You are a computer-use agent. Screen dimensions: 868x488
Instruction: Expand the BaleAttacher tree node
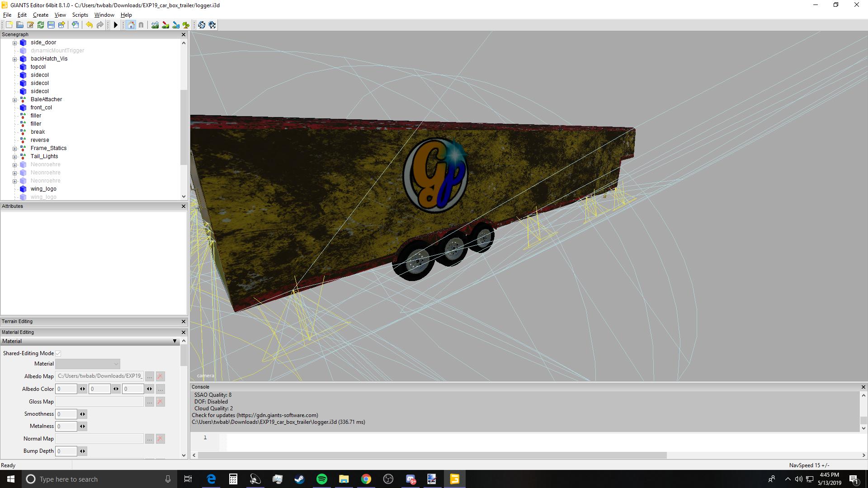(x=14, y=100)
